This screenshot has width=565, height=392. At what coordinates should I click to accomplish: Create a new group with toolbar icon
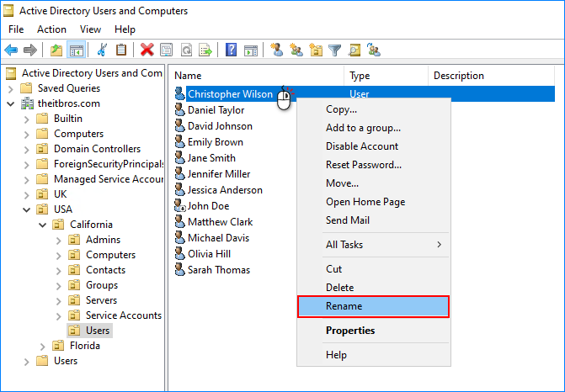tap(296, 50)
